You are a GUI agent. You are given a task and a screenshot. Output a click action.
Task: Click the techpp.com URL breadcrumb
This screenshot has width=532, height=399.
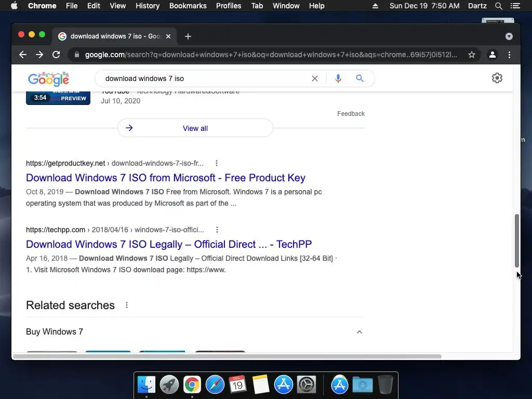[x=115, y=230]
